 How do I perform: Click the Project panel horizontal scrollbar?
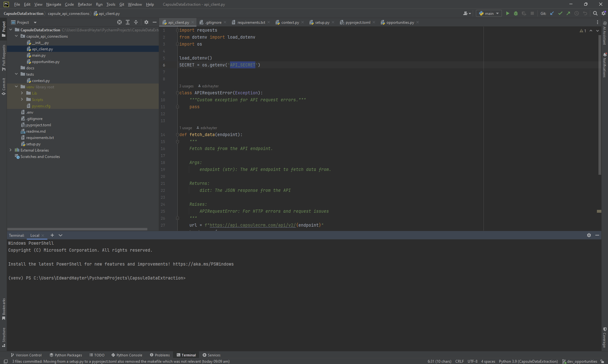[77, 229]
